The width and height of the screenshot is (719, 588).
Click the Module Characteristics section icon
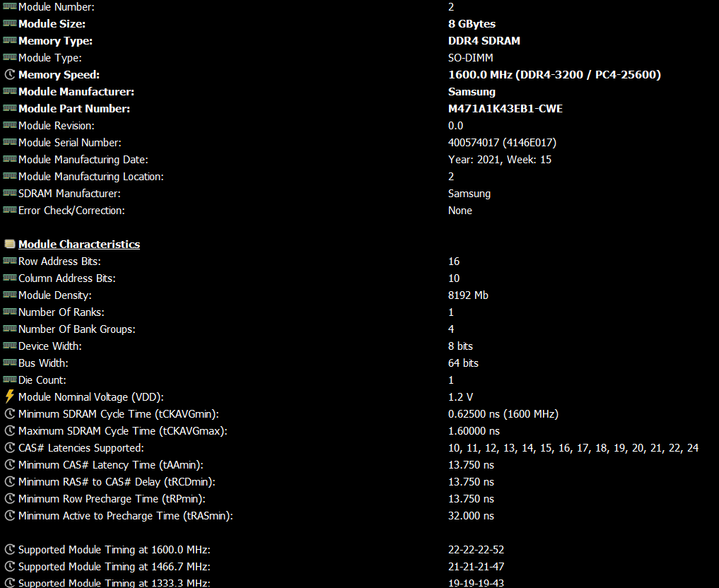point(10,244)
